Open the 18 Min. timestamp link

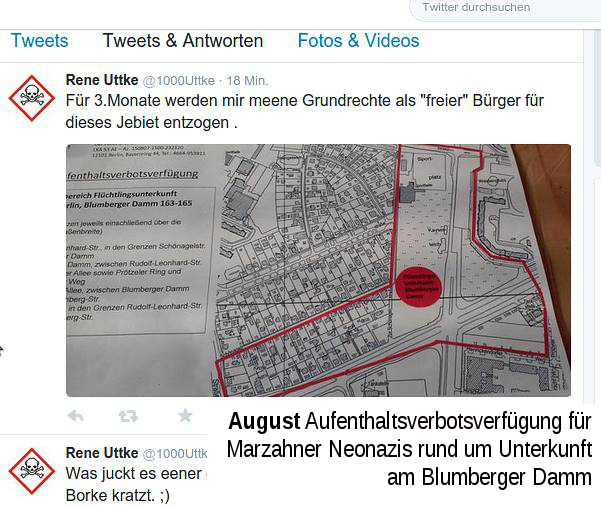click(247, 81)
